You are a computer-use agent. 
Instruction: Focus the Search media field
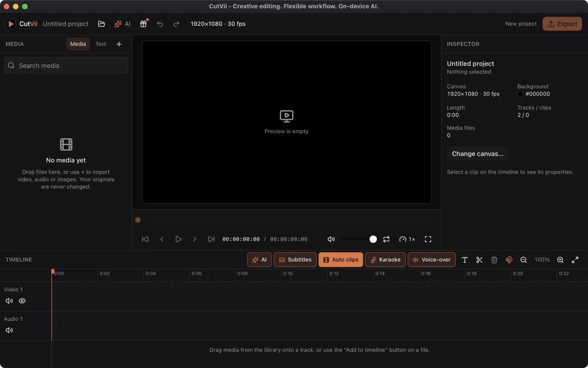pos(66,66)
